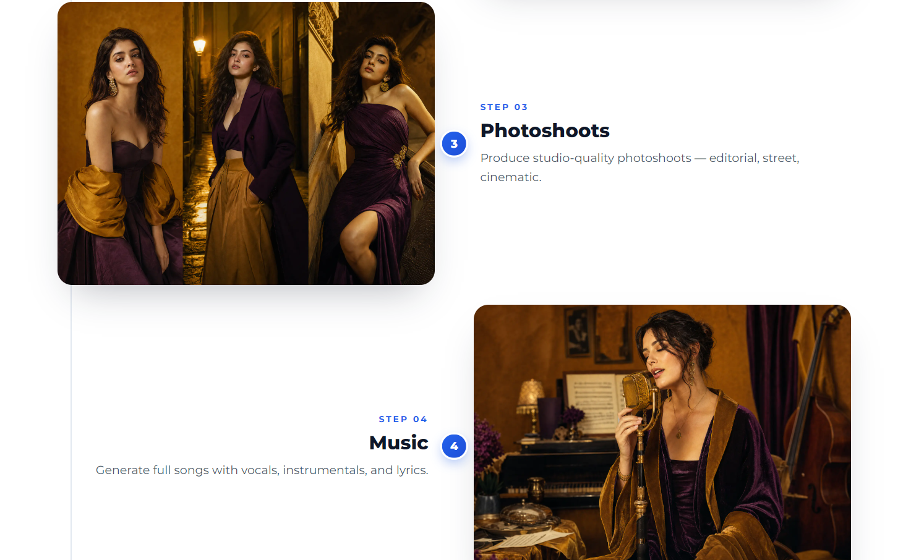Click the glowing street lamp in alley photo
Image resolution: width=924 pixels, height=560 pixels.
pyautogui.click(x=199, y=46)
